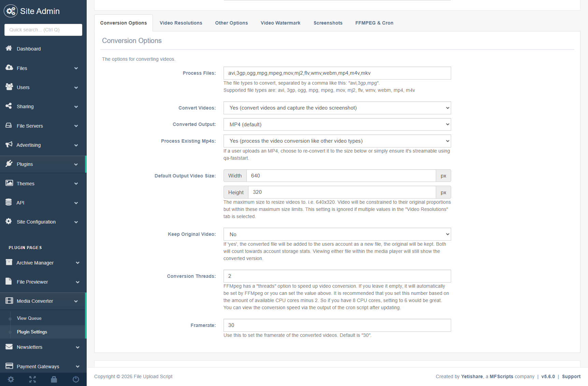Click the gear settings icon in bottom bar
Viewport: 588px width, 386px height.
(x=11, y=379)
